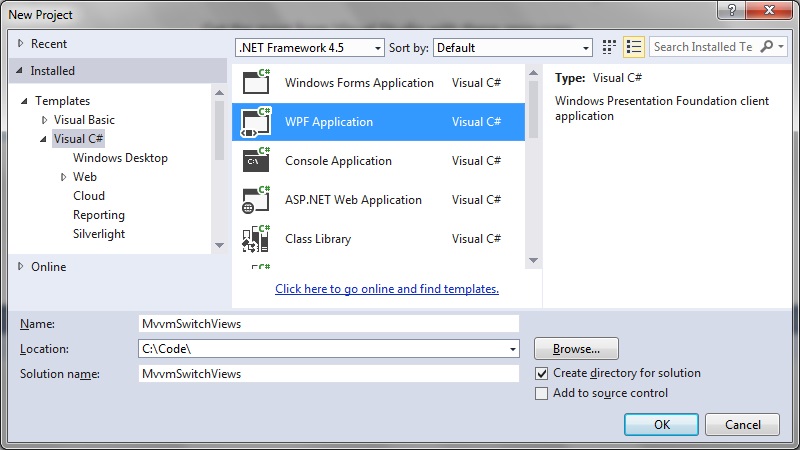Select ASP.NET Web Application template name

click(353, 199)
